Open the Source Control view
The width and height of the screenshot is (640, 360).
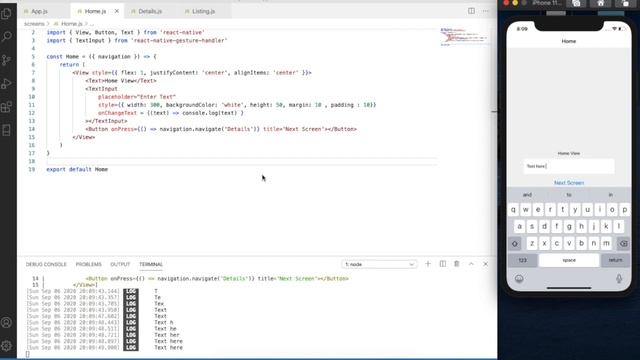click(7, 60)
